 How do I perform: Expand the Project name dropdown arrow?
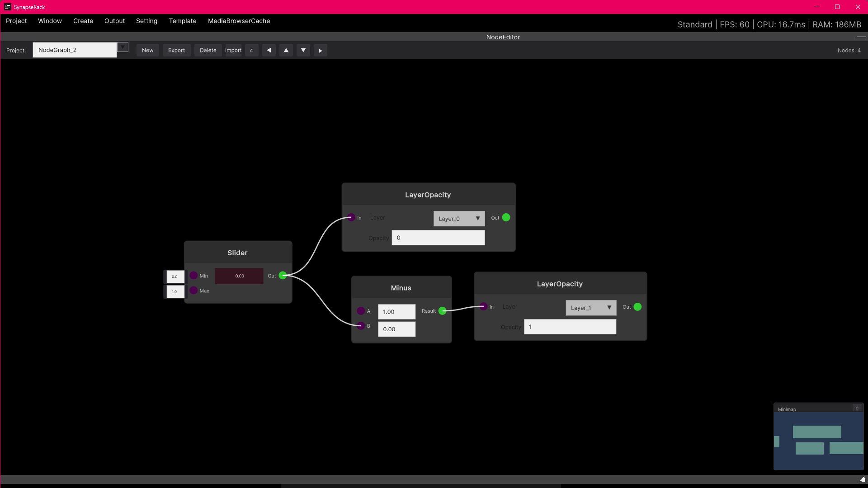tap(123, 47)
